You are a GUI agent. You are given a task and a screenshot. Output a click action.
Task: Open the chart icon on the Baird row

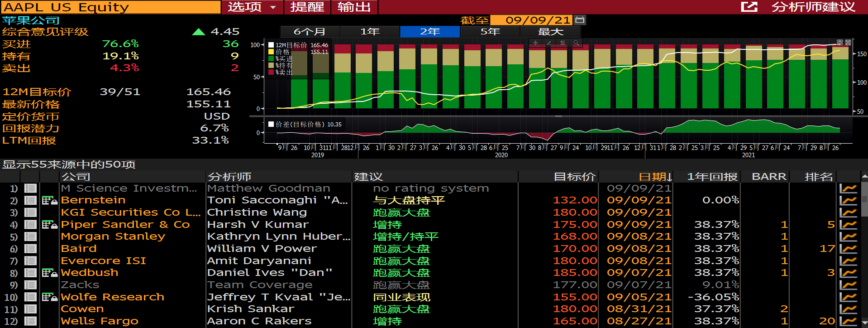[848, 249]
